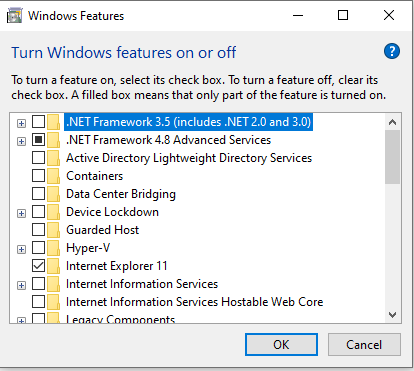The width and height of the screenshot is (414, 371).
Task: Click the folder icon beside Internet Explorer 11
Action: tap(53, 266)
